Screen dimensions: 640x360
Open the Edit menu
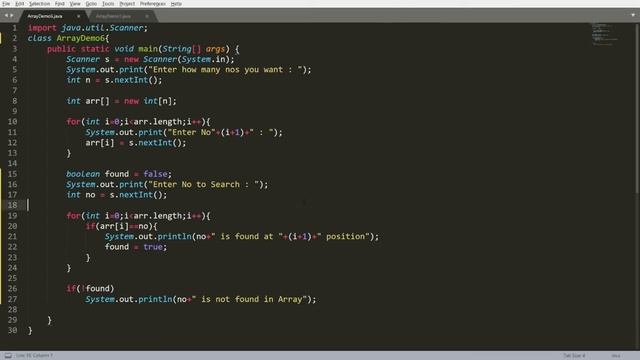(19, 4)
